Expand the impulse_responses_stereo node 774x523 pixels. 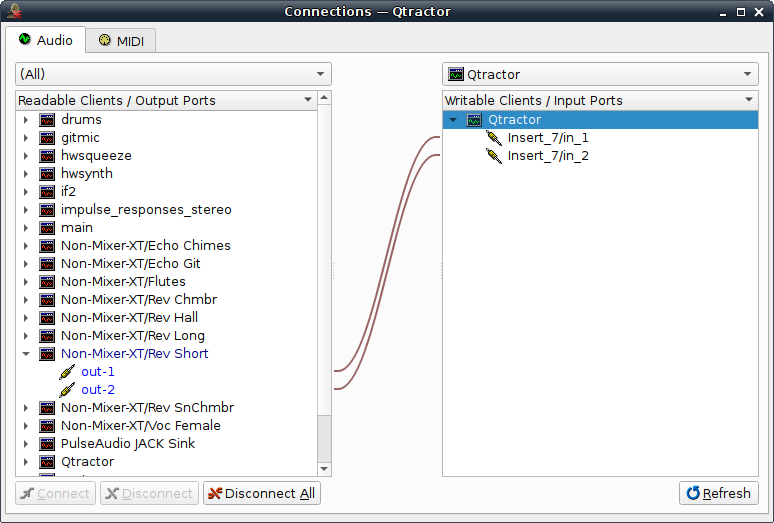(x=26, y=210)
